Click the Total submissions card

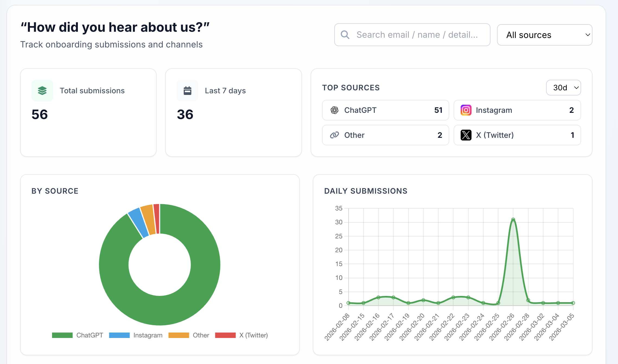(x=88, y=113)
